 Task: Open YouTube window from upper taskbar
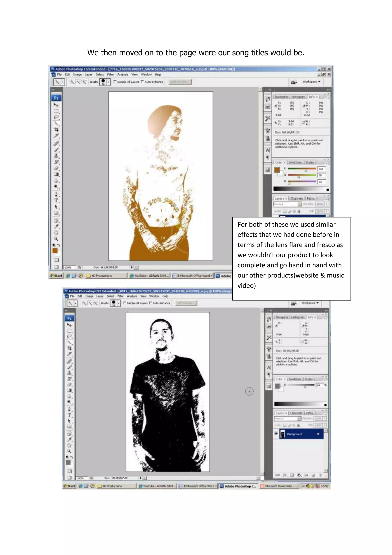point(149,276)
